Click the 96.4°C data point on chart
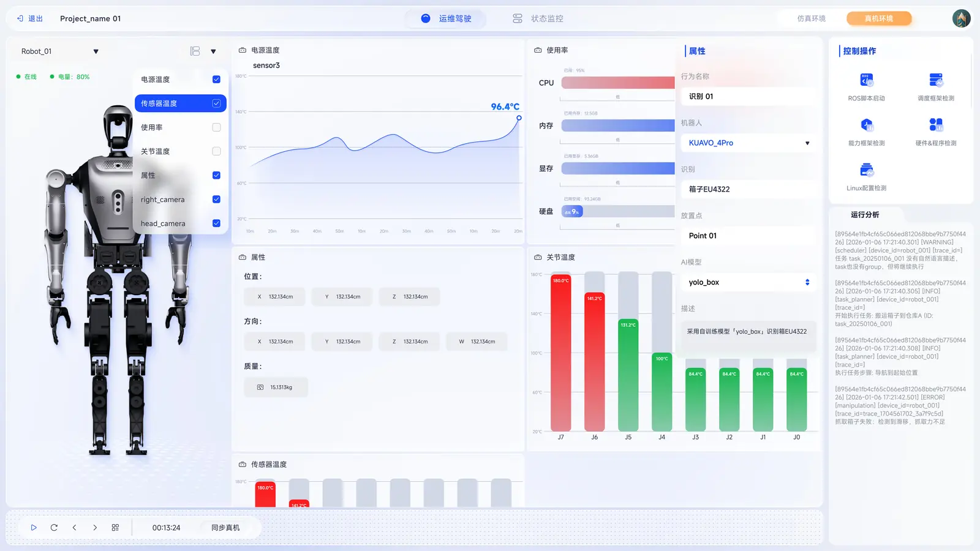 pos(519,118)
